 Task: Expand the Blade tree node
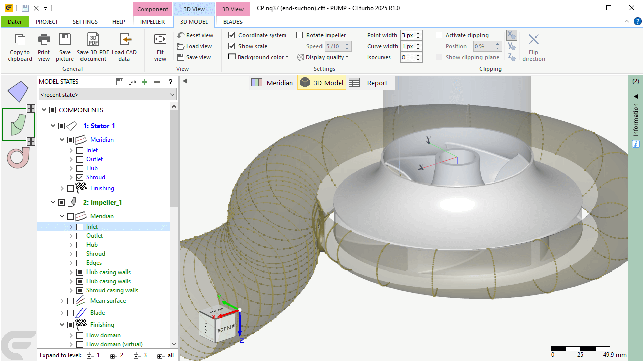(62, 313)
